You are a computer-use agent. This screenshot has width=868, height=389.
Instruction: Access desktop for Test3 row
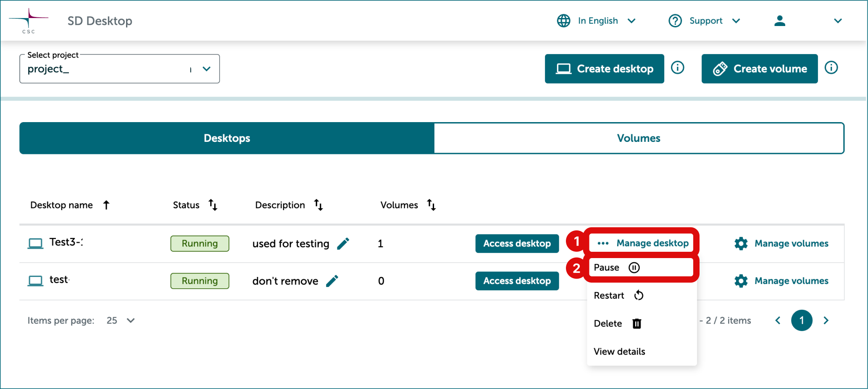click(x=517, y=243)
